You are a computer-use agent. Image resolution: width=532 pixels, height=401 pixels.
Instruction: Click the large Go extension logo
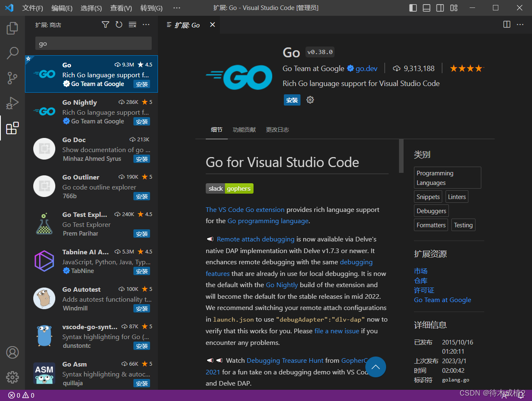239,77
